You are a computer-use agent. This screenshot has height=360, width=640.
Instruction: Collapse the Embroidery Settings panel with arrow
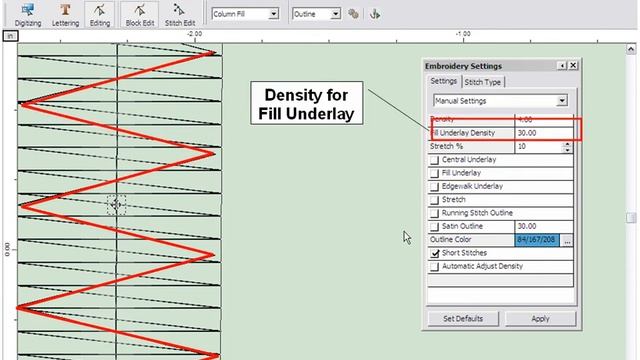pos(562,65)
